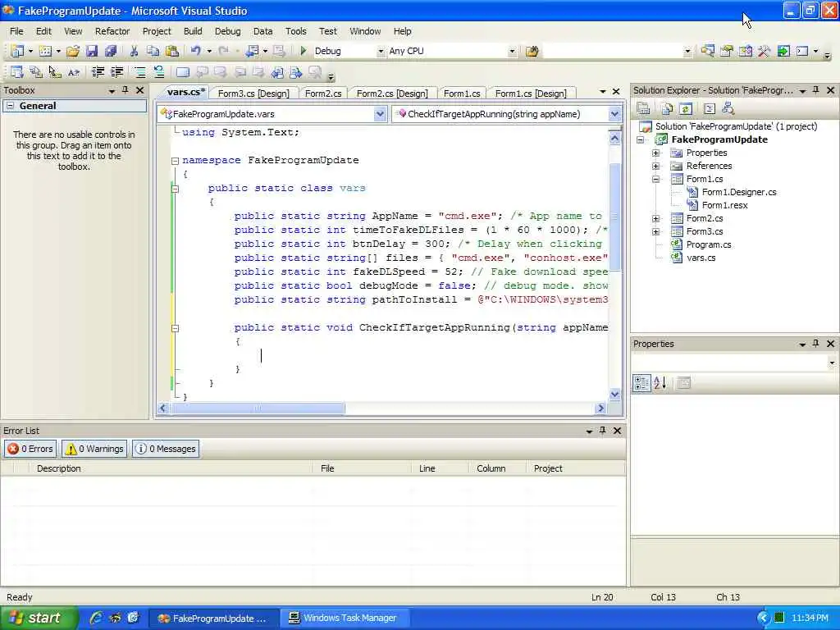The height and width of the screenshot is (630, 840).
Task: Refresh Solution Explorer with the refresh icon
Action: (x=685, y=109)
